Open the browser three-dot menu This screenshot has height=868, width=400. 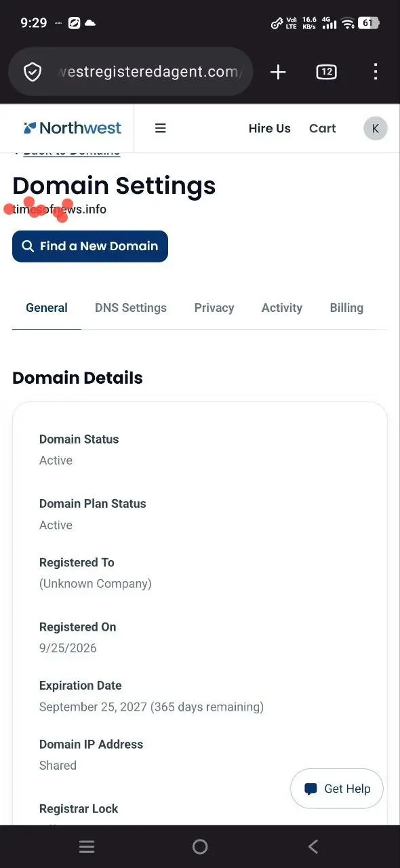[x=375, y=72]
